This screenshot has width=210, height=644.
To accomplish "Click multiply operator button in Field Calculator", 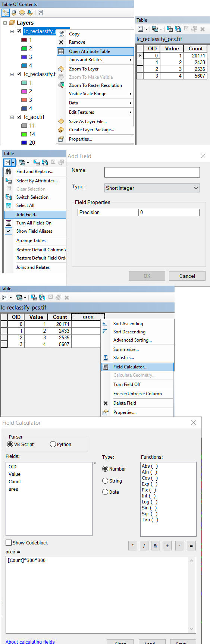I will click(x=133, y=546).
